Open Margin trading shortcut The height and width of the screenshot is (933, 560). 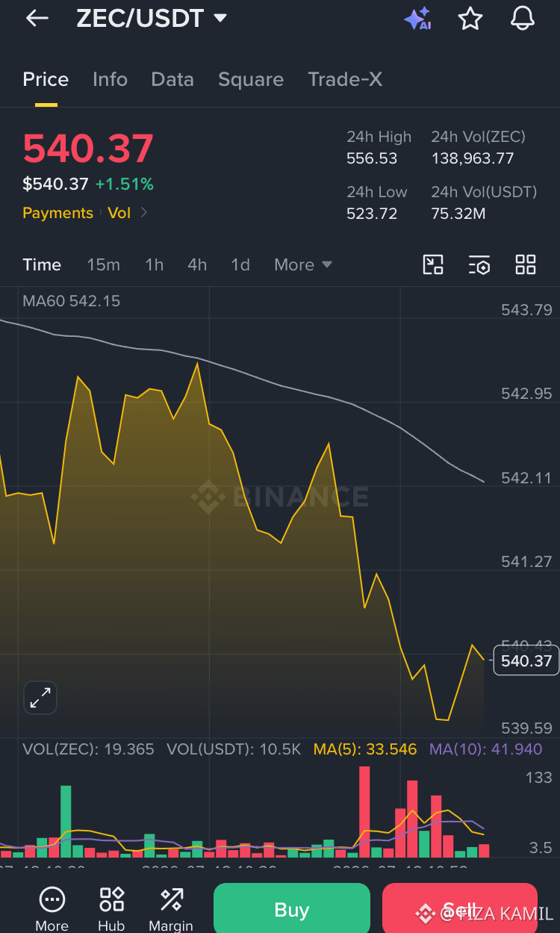pos(171,909)
